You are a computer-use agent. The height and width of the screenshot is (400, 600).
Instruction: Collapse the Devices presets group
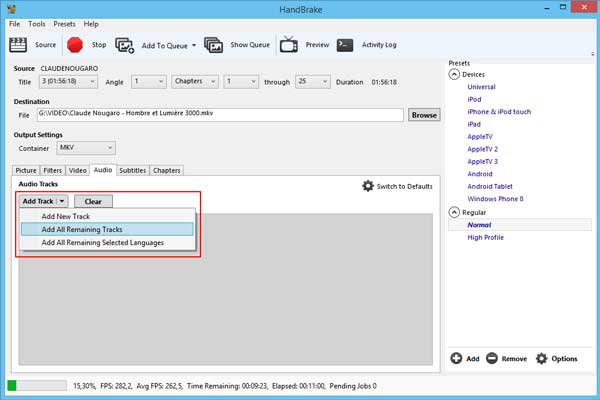click(x=454, y=74)
